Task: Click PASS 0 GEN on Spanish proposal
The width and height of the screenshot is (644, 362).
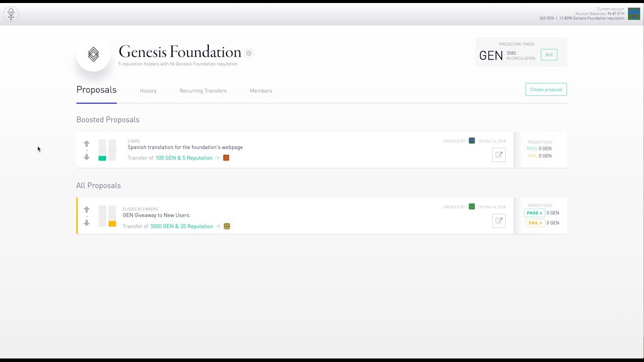Action: [x=539, y=149]
